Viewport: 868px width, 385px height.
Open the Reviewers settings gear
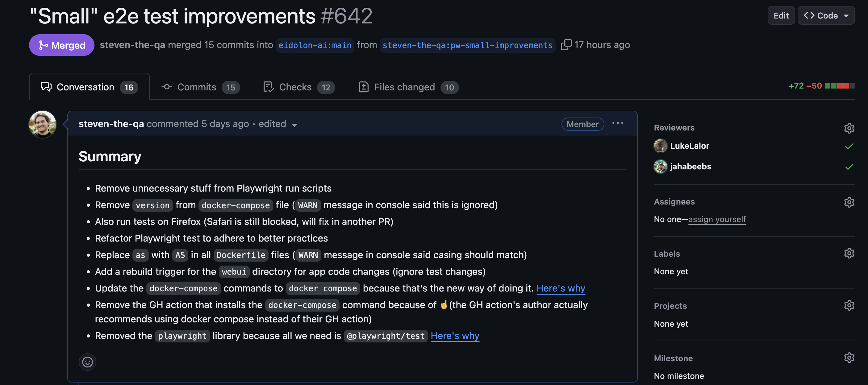849,128
